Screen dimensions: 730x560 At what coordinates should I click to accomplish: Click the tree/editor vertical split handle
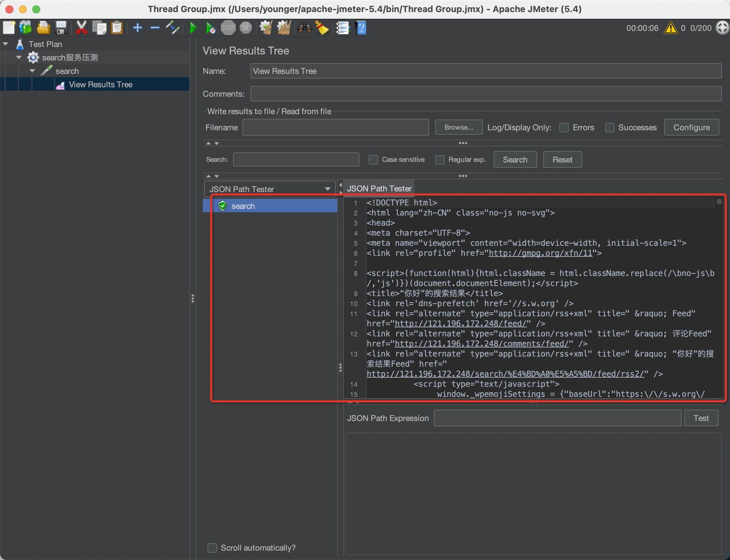pyautogui.click(x=193, y=298)
